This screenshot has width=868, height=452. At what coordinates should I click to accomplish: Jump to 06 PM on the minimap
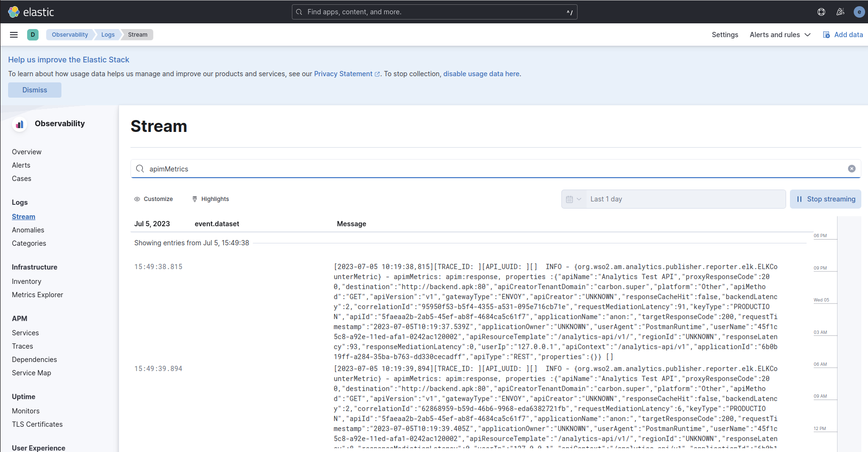[x=820, y=236]
